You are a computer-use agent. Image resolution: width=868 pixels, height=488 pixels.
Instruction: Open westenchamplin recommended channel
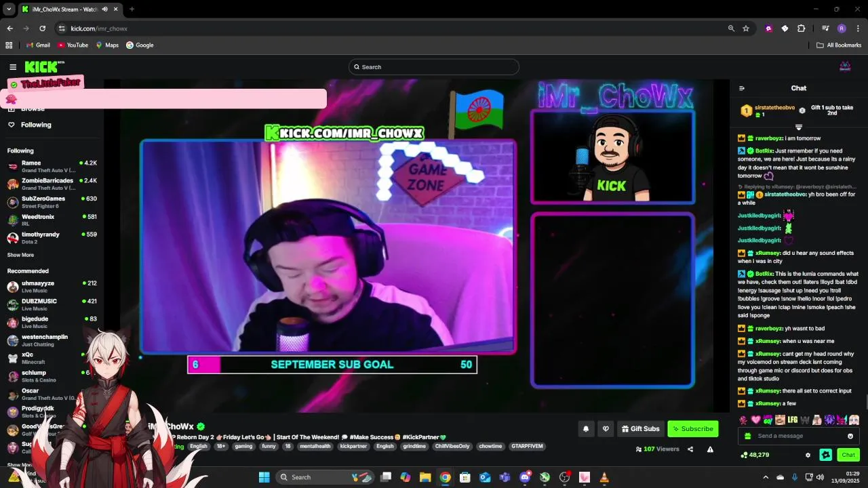52,340
